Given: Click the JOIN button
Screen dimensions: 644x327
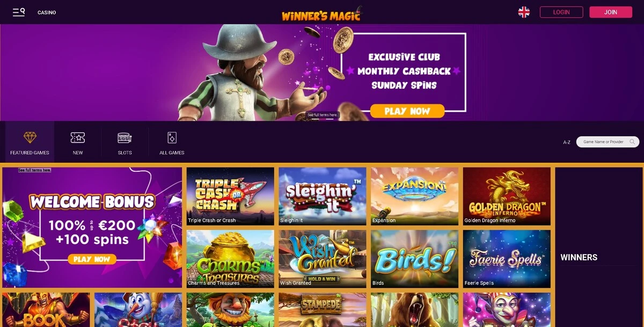Looking at the screenshot, I should point(611,12).
